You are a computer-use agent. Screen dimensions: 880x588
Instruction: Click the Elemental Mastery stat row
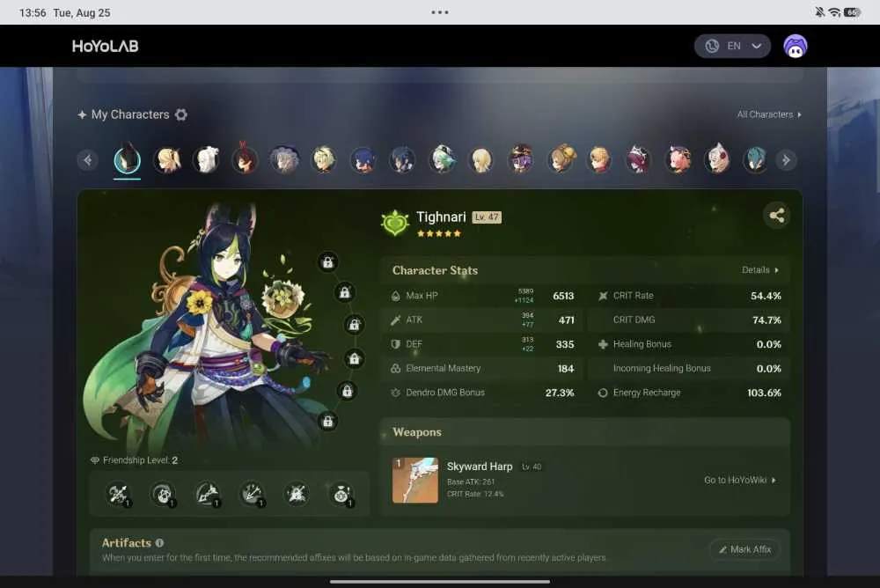482,369
